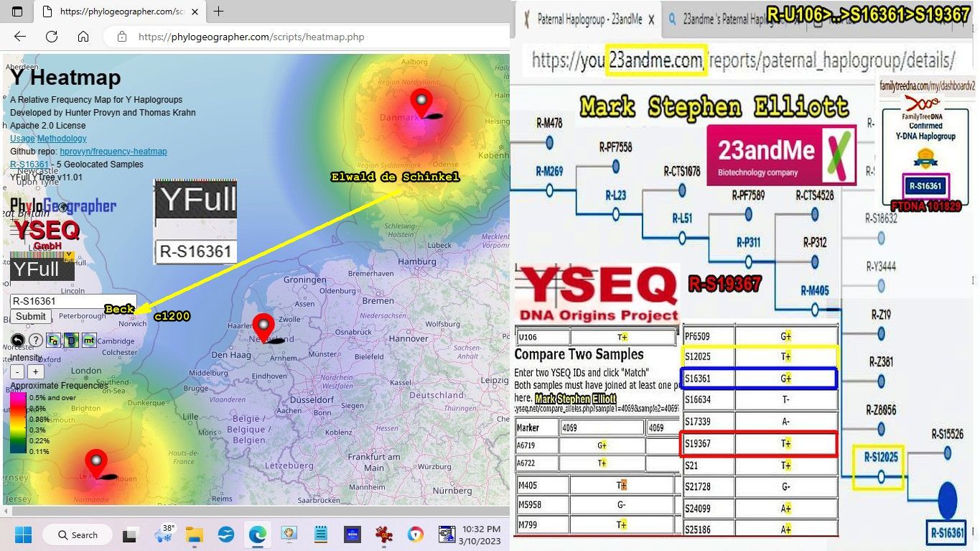980x551 pixels.
Task: Open the question mark help icon
Action: click(35, 340)
